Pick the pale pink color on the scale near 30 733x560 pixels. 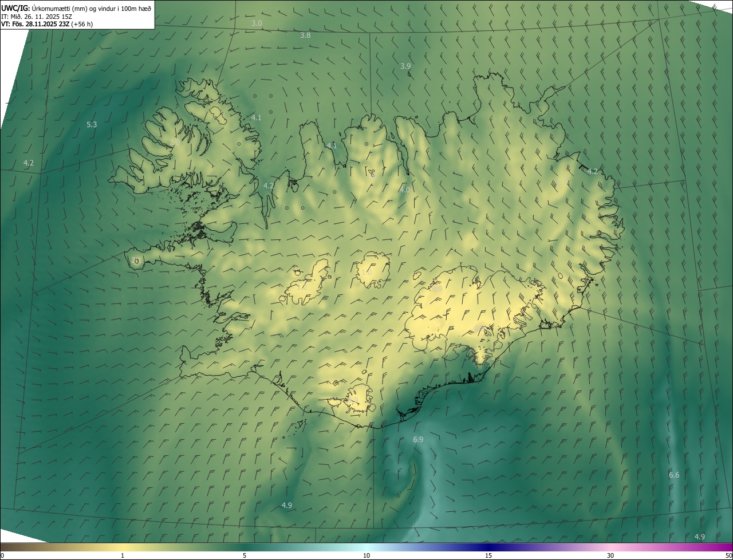[610, 547]
